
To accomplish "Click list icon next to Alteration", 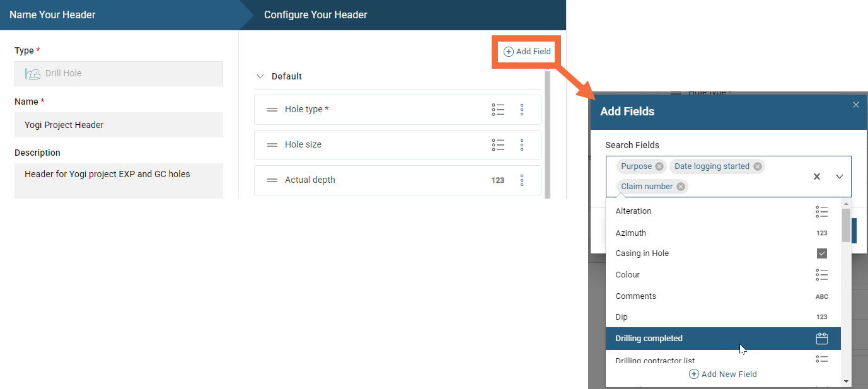I will tap(821, 211).
